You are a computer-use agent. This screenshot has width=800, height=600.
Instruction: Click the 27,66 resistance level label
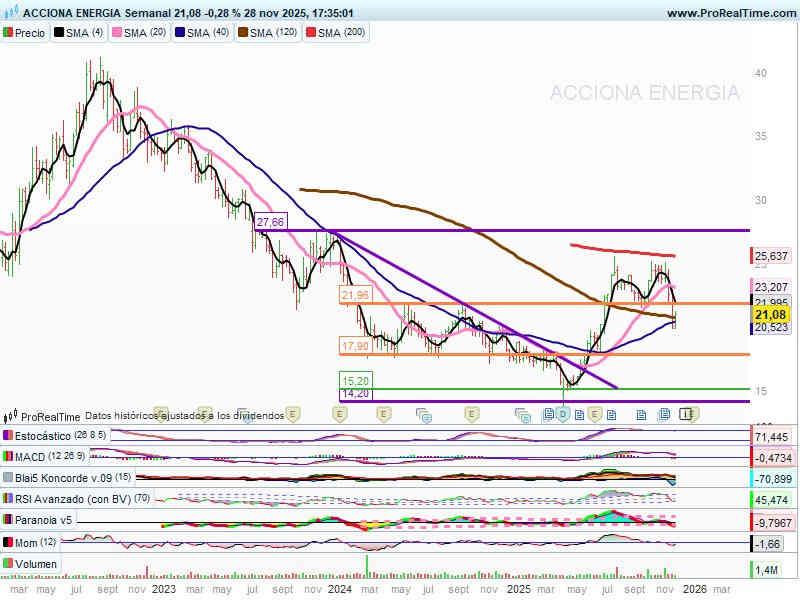coord(270,221)
